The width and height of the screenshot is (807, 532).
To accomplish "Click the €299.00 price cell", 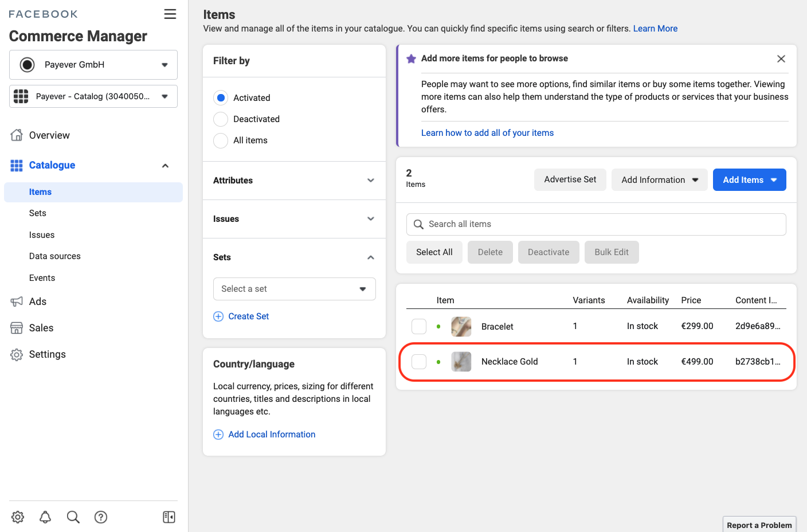I will (x=698, y=326).
